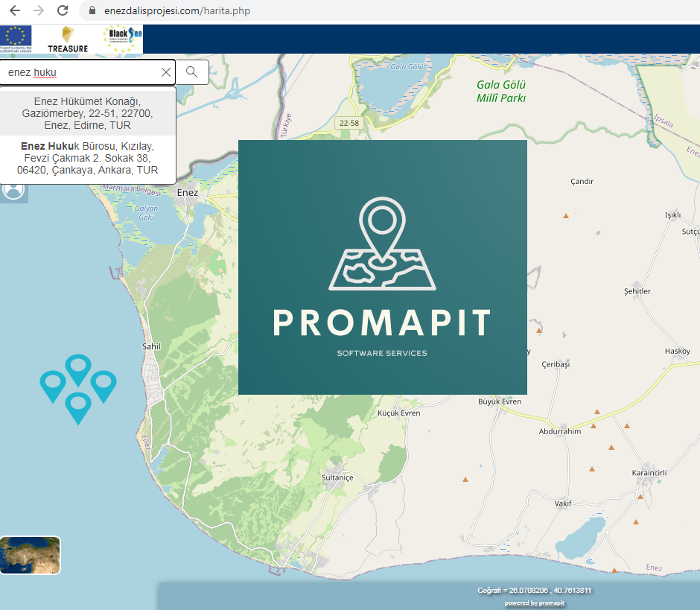Choose the Enez Hukuk Bürosu suggestion
The image size is (700, 610).
(88, 158)
